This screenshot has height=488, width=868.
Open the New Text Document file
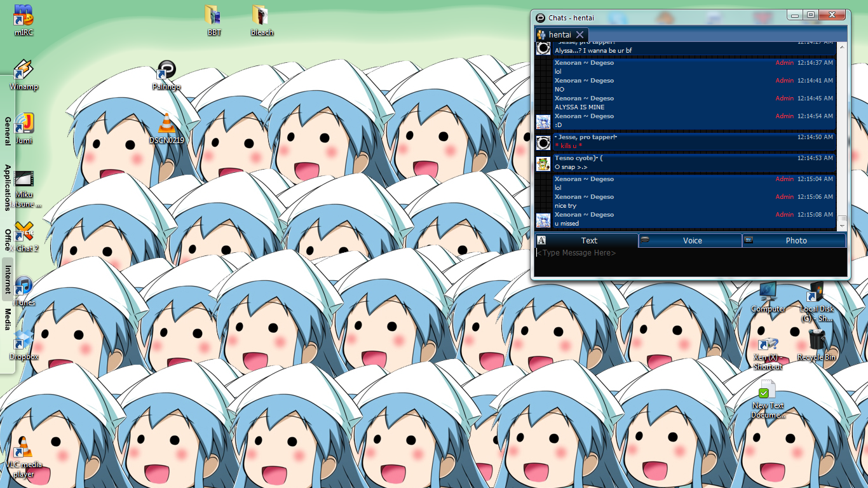pos(768,391)
